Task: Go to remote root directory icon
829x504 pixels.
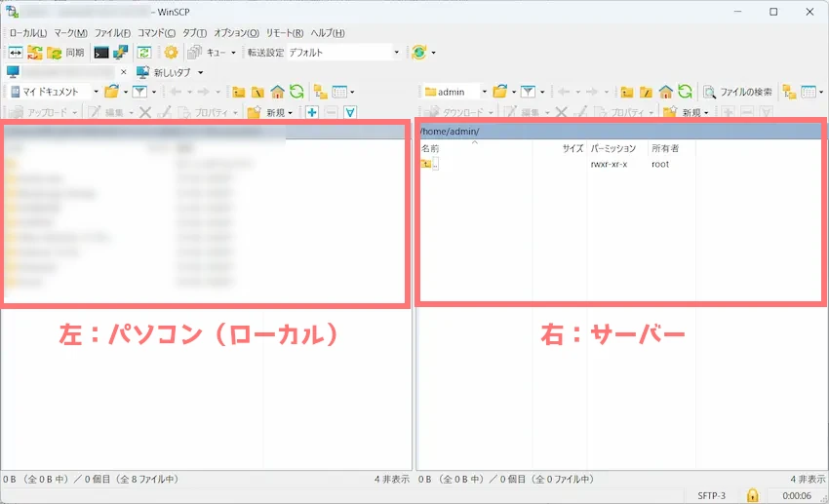Action: click(646, 92)
